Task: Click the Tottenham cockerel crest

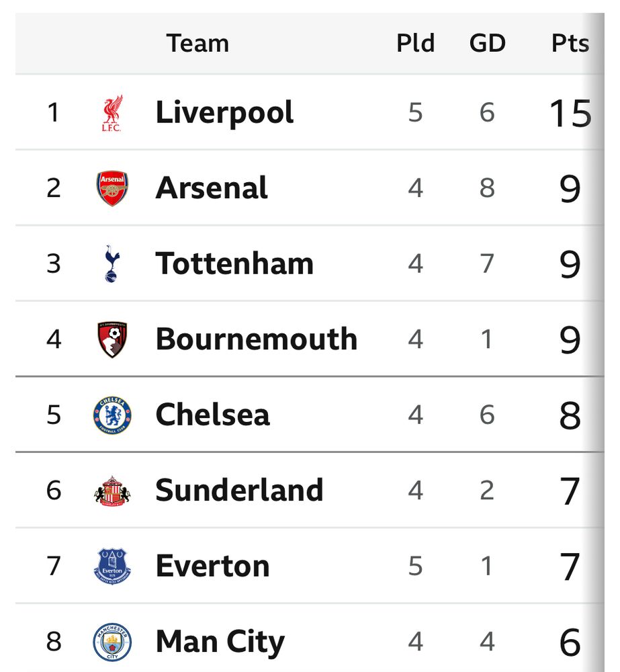Action: click(112, 264)
